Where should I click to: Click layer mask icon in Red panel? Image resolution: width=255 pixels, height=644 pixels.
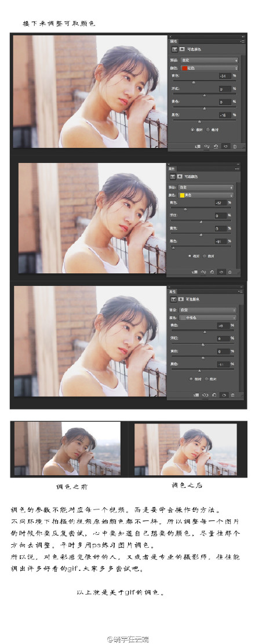tap(182, 49)
